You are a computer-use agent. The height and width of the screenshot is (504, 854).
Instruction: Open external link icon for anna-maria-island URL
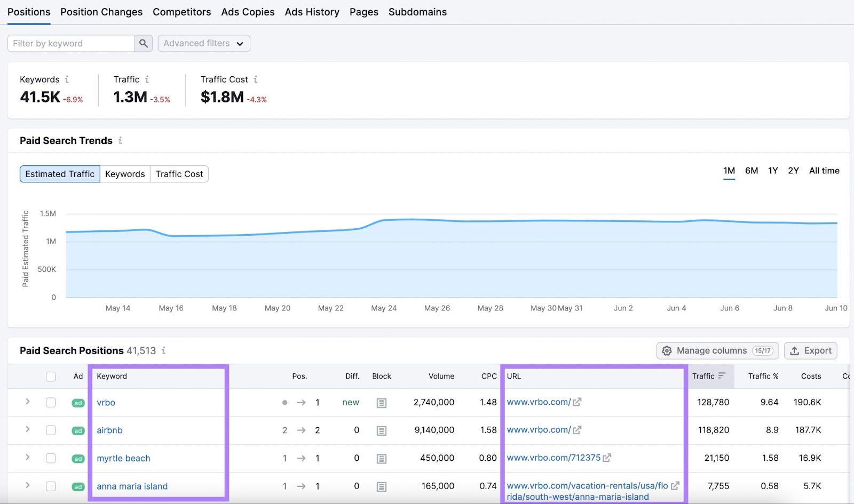(675, 486)
